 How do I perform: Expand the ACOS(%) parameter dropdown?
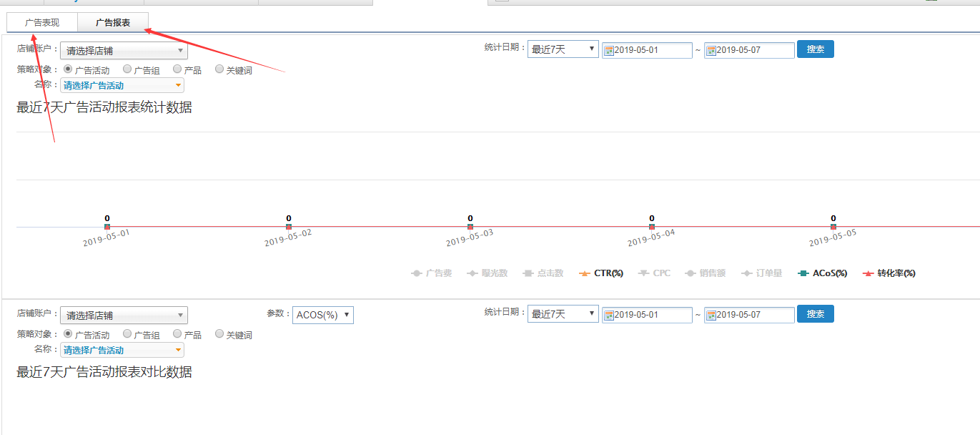point(322,315)
